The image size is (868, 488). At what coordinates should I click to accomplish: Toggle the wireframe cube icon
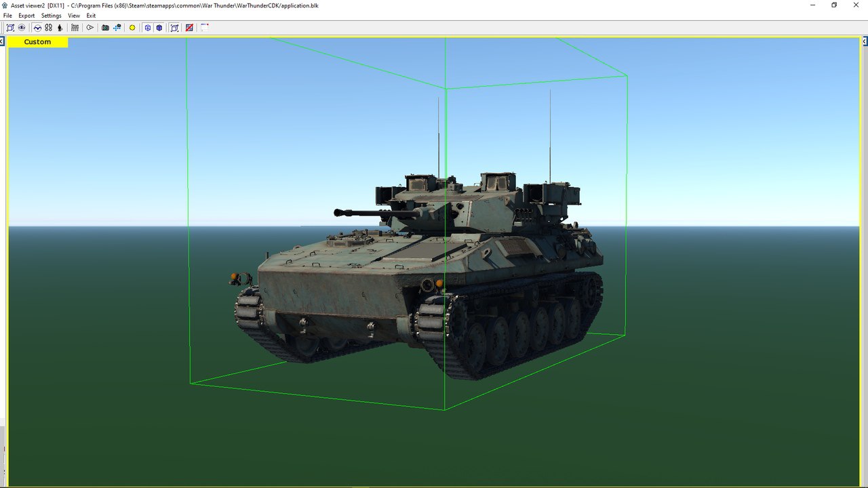click(x=147, y=28)
